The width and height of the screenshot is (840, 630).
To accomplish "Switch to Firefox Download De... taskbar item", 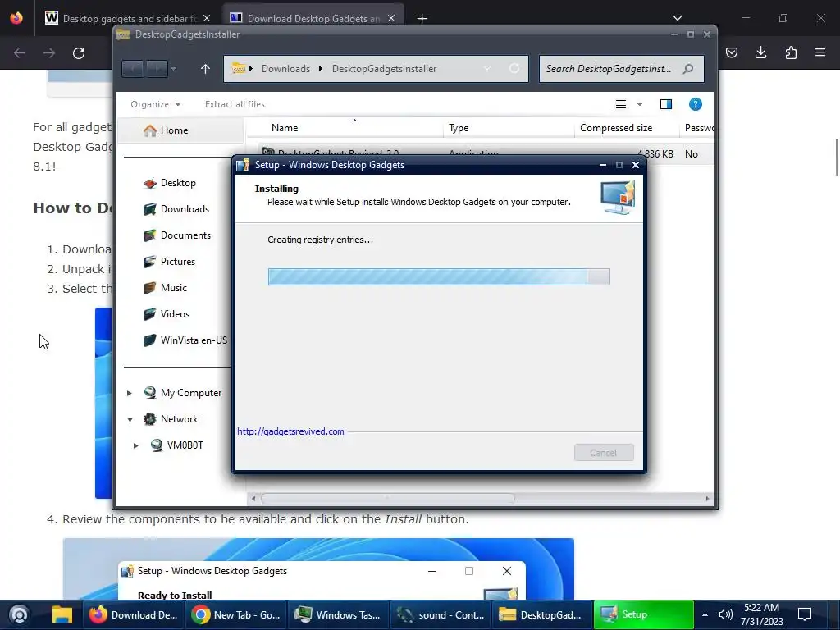I will point(133,614).
